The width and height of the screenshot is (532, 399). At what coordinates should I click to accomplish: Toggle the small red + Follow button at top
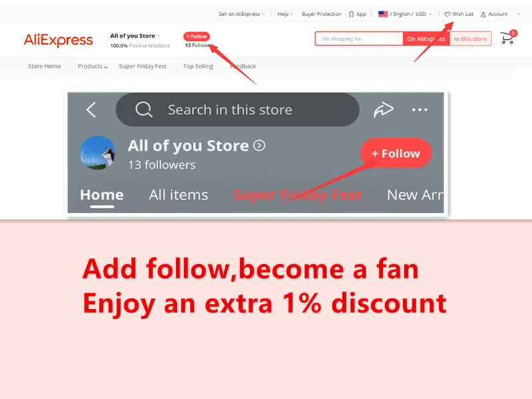pyautogui.click(x=197, y=37)
